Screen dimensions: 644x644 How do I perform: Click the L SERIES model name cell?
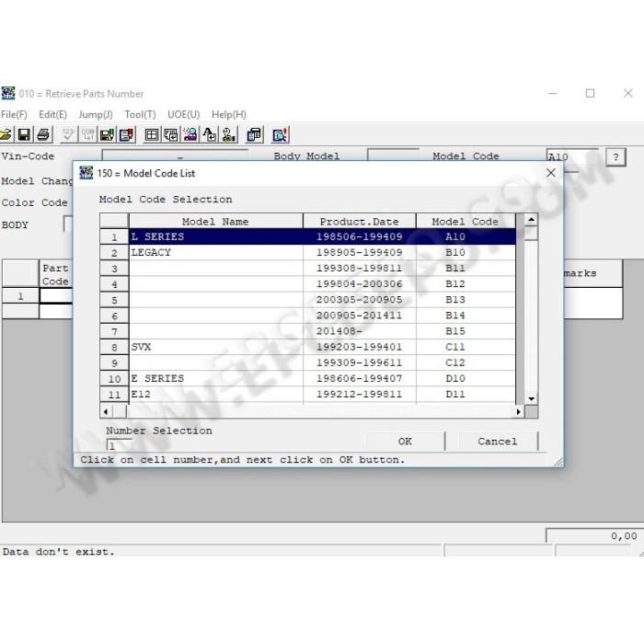216,237
